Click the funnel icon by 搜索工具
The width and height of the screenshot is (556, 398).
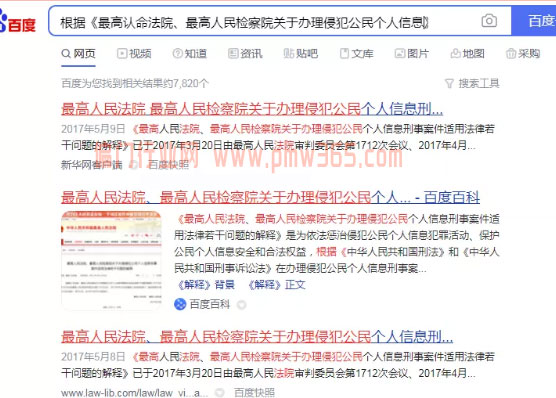[449, 84]
